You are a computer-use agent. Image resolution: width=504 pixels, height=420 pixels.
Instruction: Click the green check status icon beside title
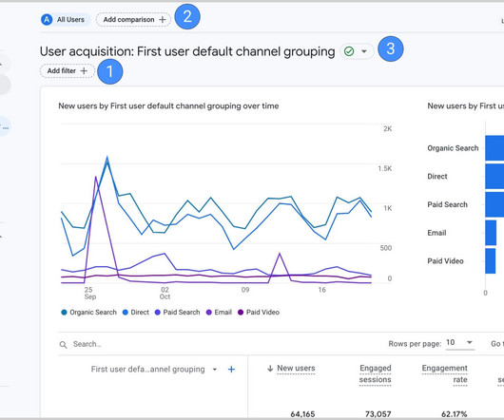click(x=349, y=51)
